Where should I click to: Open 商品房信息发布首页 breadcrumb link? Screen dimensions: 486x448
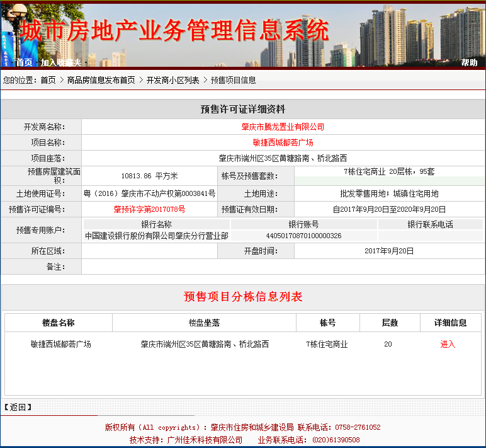(x=101, y=80)
